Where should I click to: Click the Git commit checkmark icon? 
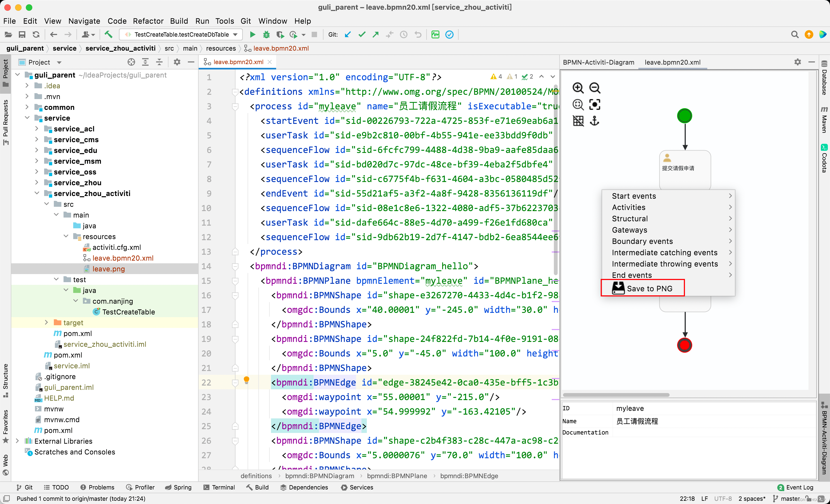click(x=362, y=34)
